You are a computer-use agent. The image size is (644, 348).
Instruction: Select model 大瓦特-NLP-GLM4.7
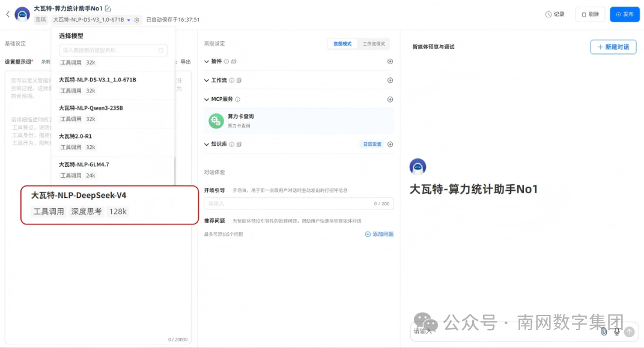pyautogui.click(x=113, y=170)
